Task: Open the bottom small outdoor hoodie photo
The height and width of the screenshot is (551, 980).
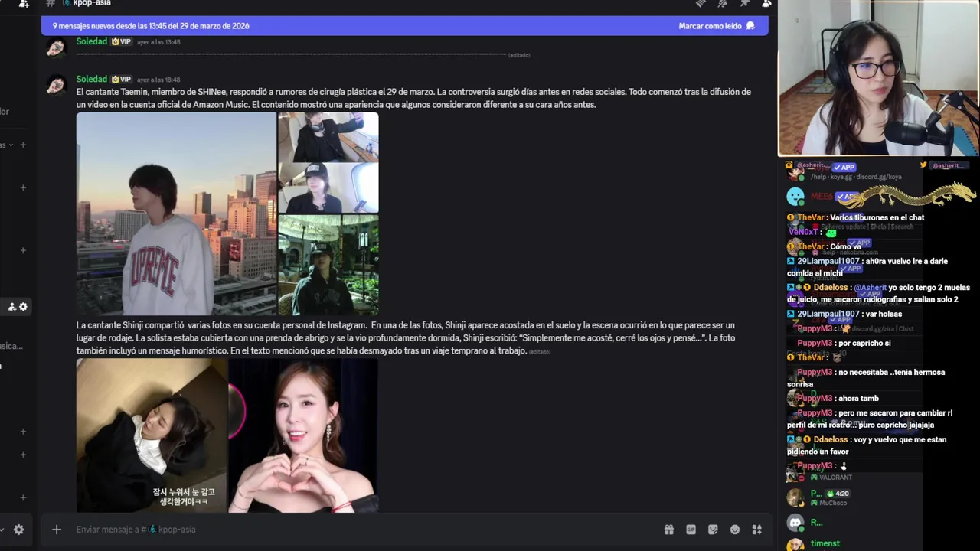Action: click(x=328, y=265)
